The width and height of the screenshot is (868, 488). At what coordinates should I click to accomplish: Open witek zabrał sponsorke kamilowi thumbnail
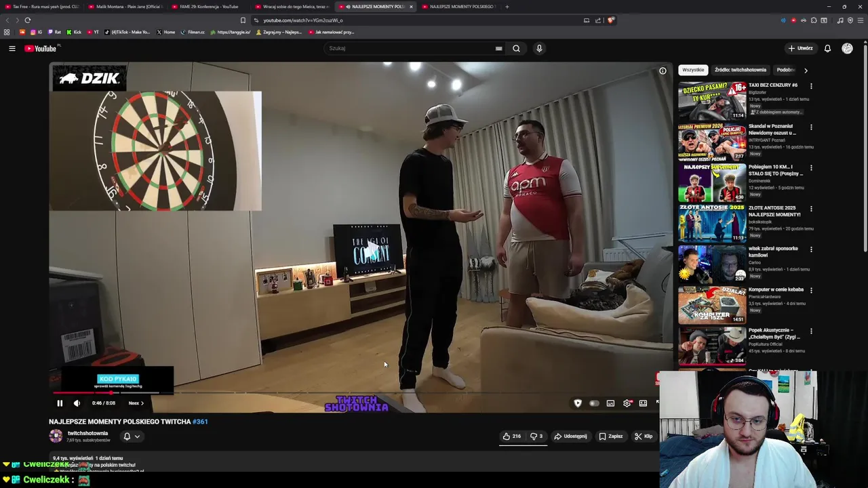[712, 264]
